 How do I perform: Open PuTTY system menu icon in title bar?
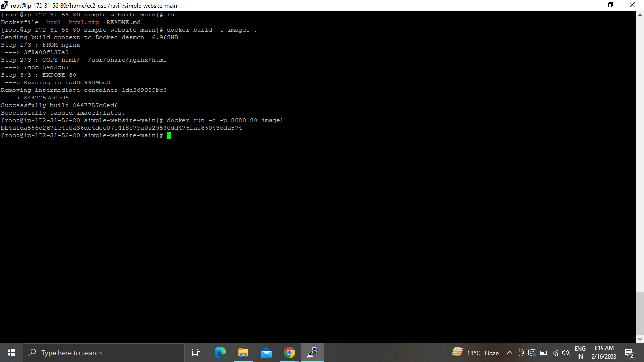[5, 5]
